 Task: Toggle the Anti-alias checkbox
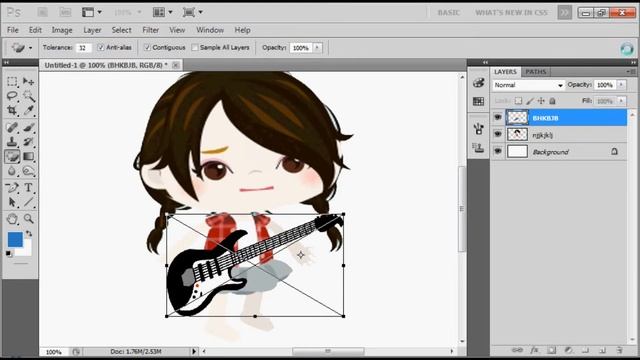(x=100, y=47)
